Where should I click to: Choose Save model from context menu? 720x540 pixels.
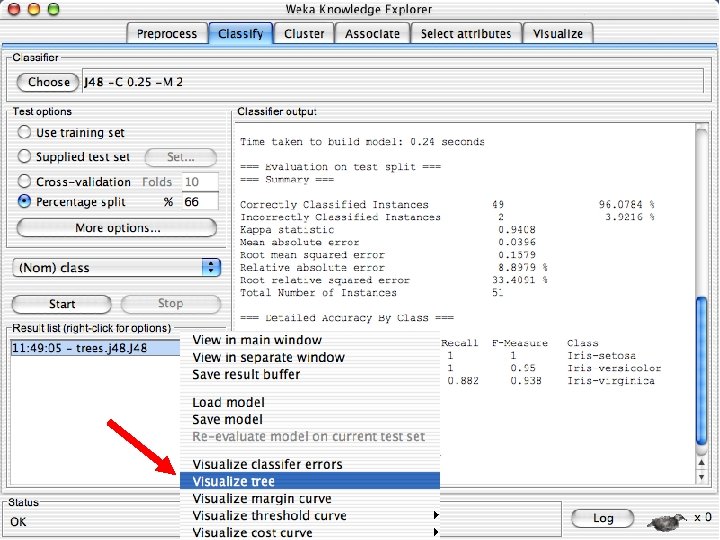click(310, 419)
